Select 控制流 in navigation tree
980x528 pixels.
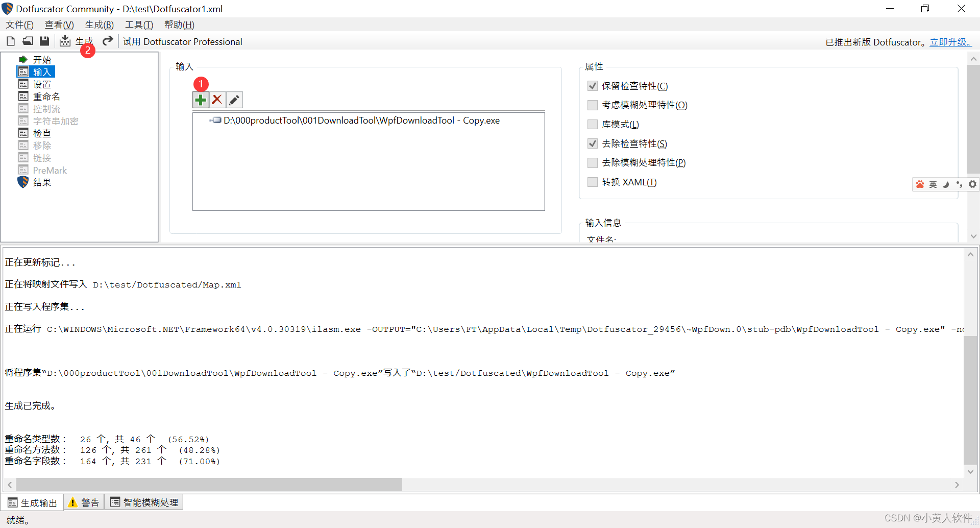click(46, 109)
